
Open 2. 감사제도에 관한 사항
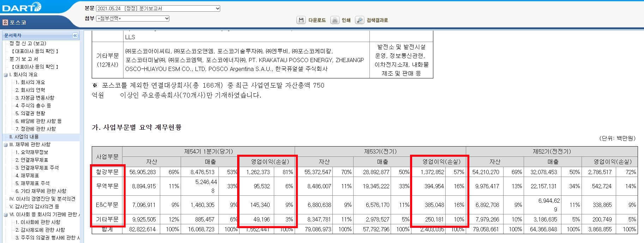coord(40,230)
